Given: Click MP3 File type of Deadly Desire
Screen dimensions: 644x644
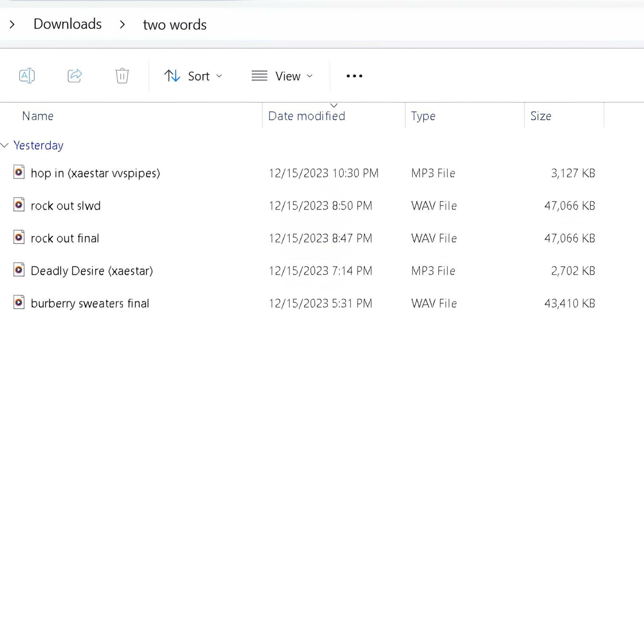Looking at the screenshot, I should click(x=433, y=271).
